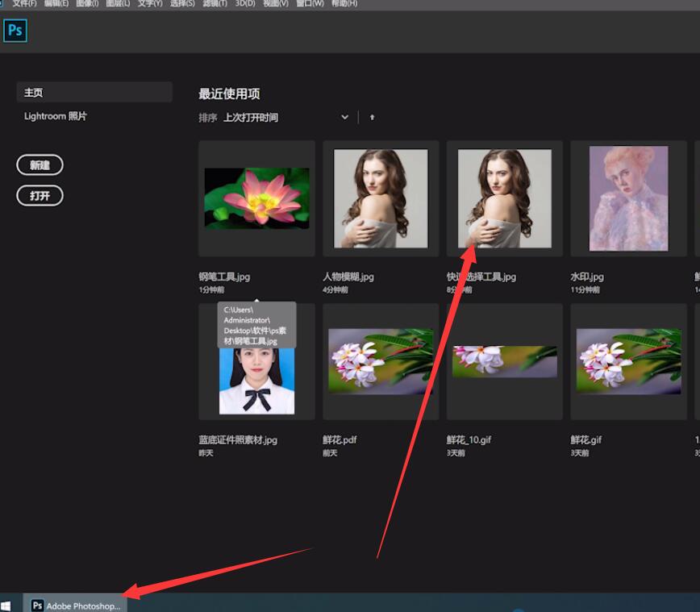Click the 水印.jpg file name

tap(587, 277)
